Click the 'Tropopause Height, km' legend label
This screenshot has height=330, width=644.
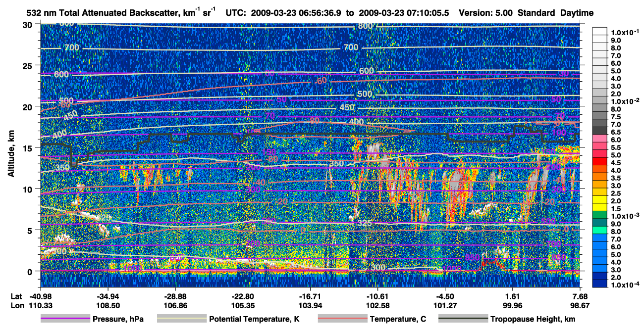tap(533, 320)
